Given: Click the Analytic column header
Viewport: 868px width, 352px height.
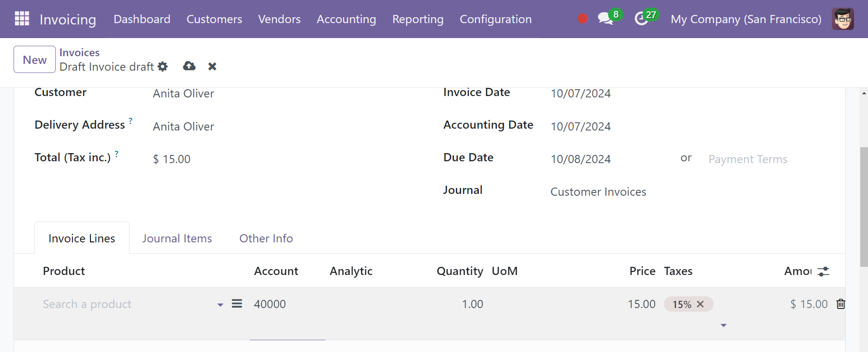Looking at the screenshot, I should (351, 271).
